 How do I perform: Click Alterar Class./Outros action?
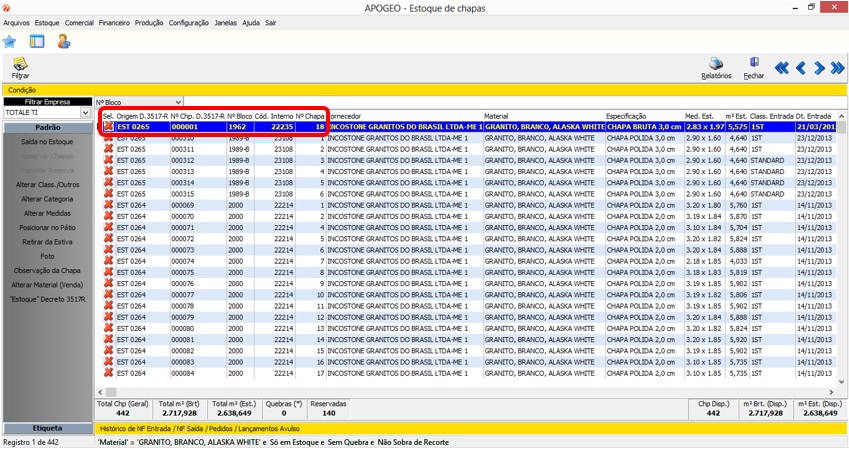coord(47,185)
